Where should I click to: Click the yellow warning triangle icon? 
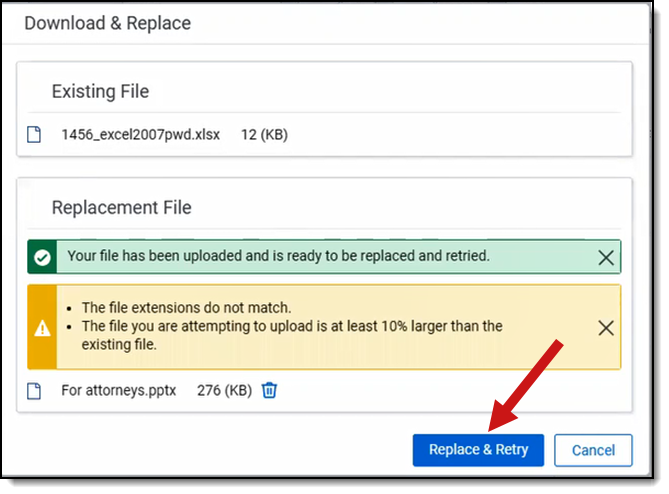pos(42,327)
